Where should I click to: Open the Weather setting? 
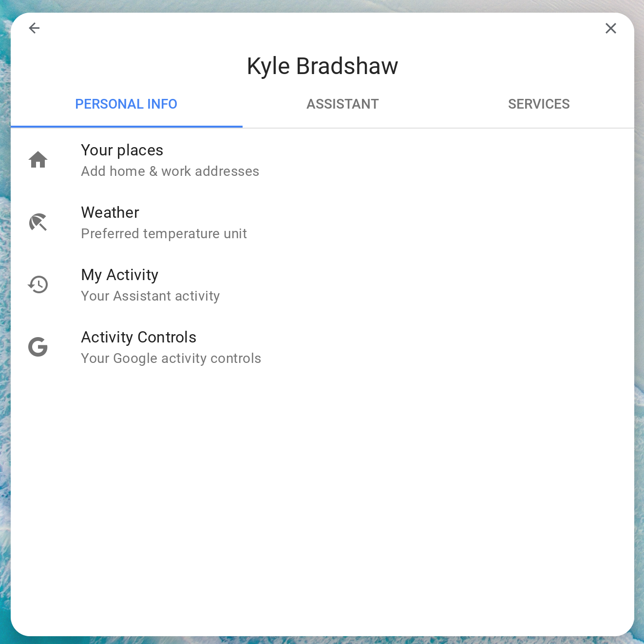110,212
